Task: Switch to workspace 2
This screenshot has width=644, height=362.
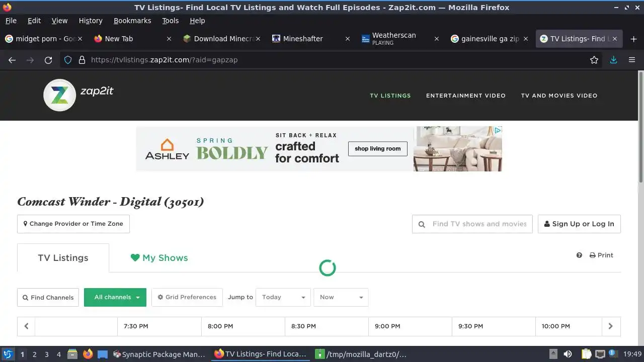Action: [34, 354]
